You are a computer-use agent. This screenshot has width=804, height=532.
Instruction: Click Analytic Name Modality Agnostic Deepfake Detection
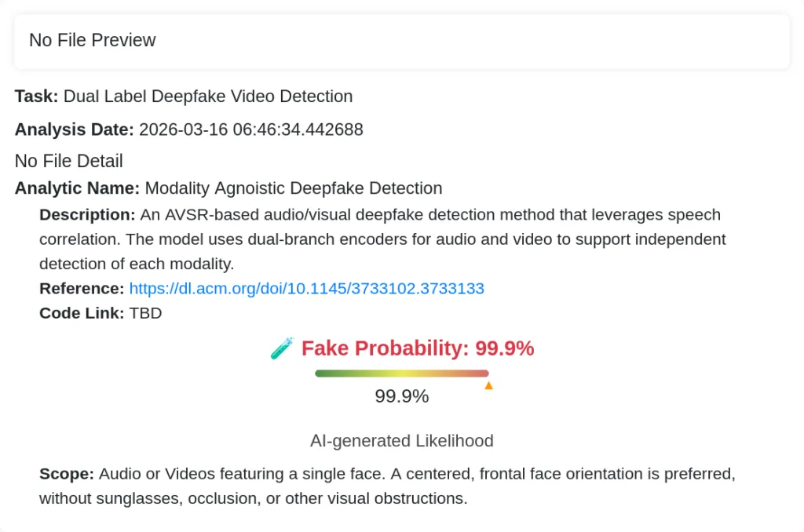tap(294, 188)
